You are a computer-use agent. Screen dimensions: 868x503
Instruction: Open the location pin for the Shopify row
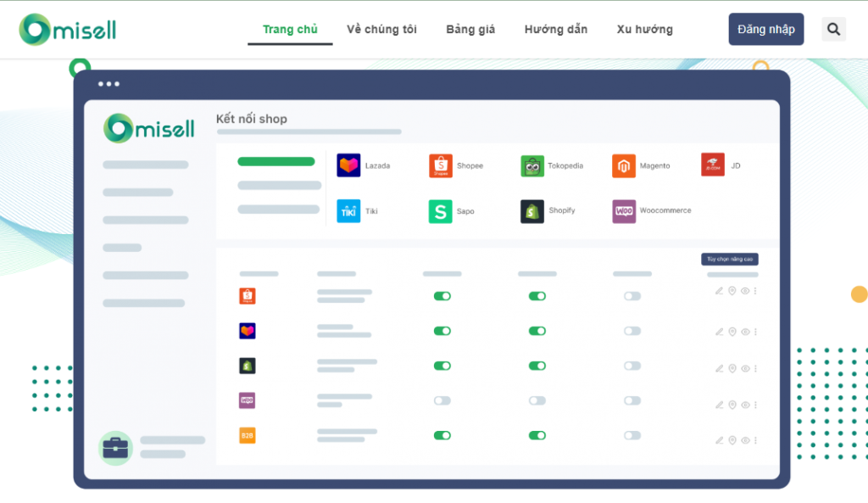tap(732, 368)
